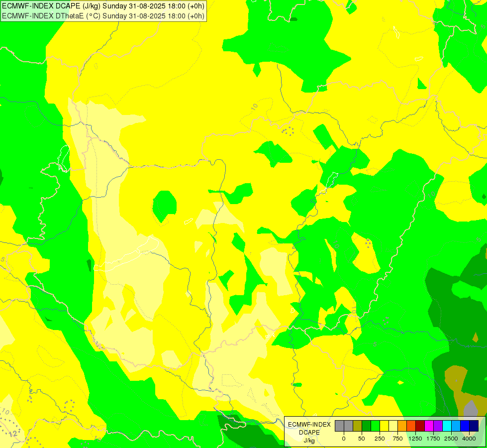Pick the light blue legend swatch
This screenshot has height=448, width=487.
click(x=456, y=426)
